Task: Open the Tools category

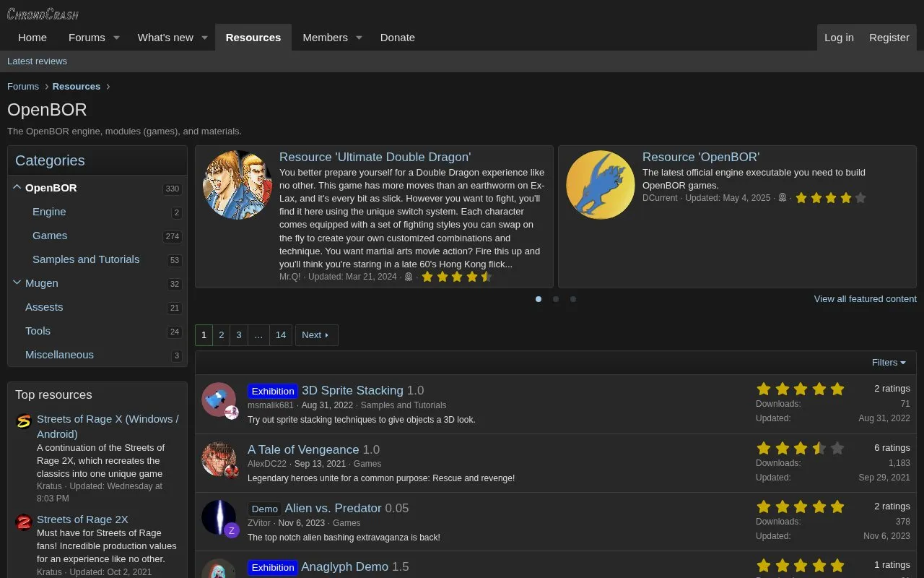Action: 38,331
